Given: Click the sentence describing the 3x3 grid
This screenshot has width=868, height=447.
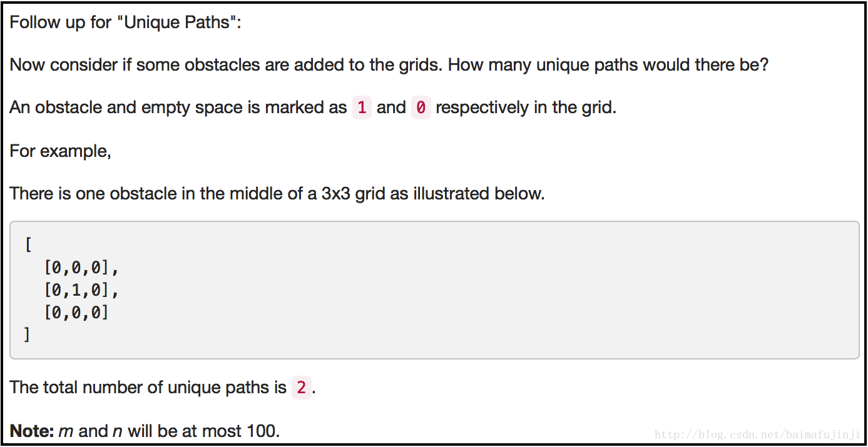Looking at the screenshot, I should click(277, 193).
